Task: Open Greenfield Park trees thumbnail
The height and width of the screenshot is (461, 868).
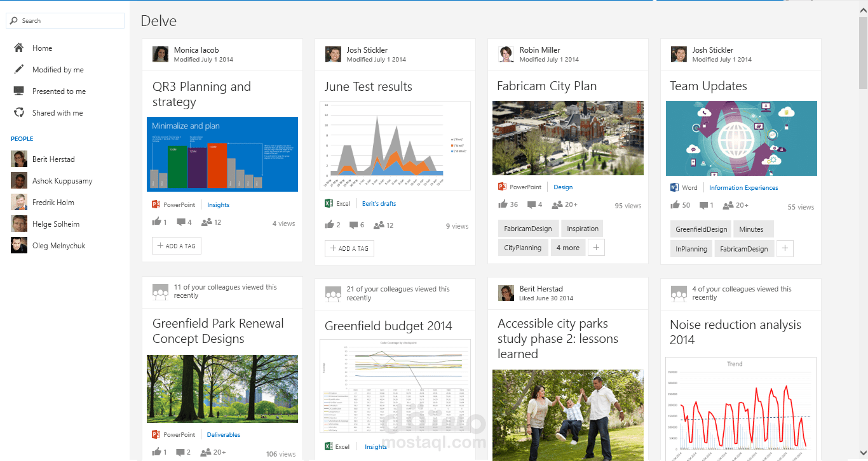Action: (x=222, y=389)
